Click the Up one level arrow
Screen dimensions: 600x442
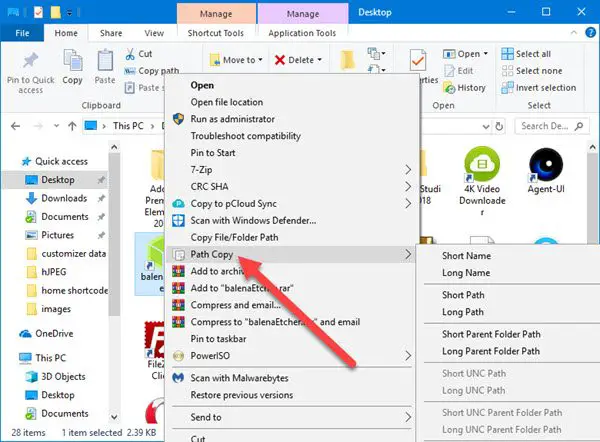pyautogui.click(x=72, y=126)
